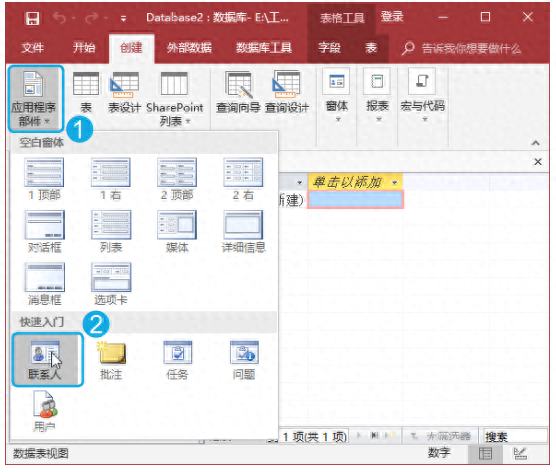Create a new 表 from the ribbon
This screenshot has height=472, width=556.
coord(86,92)
